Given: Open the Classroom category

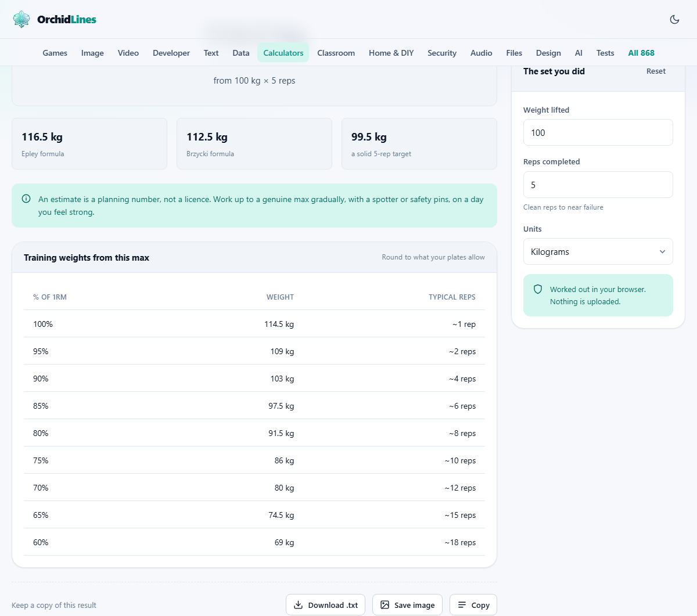Looking at the screenshot, I should tap(336, 53).
